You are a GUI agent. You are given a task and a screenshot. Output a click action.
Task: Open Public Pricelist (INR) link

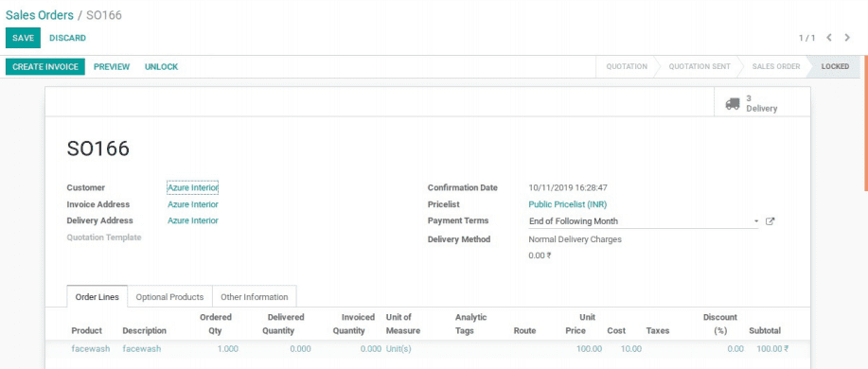pyautogui.click(x=567, y=204)
